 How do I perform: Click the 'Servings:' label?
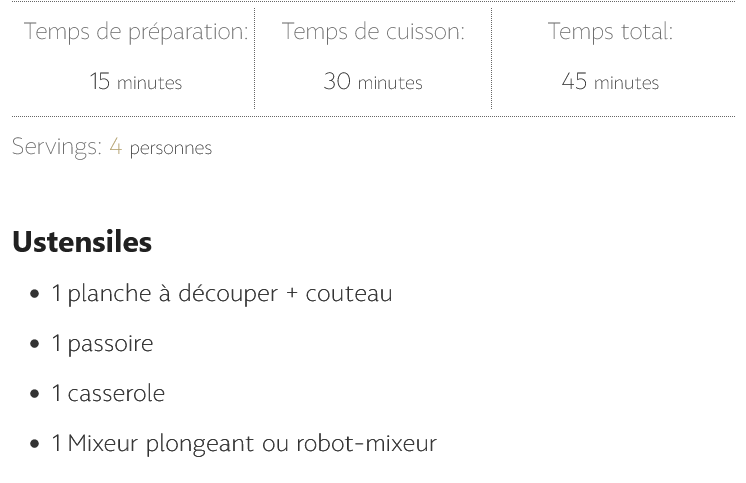tap(57, 146)
